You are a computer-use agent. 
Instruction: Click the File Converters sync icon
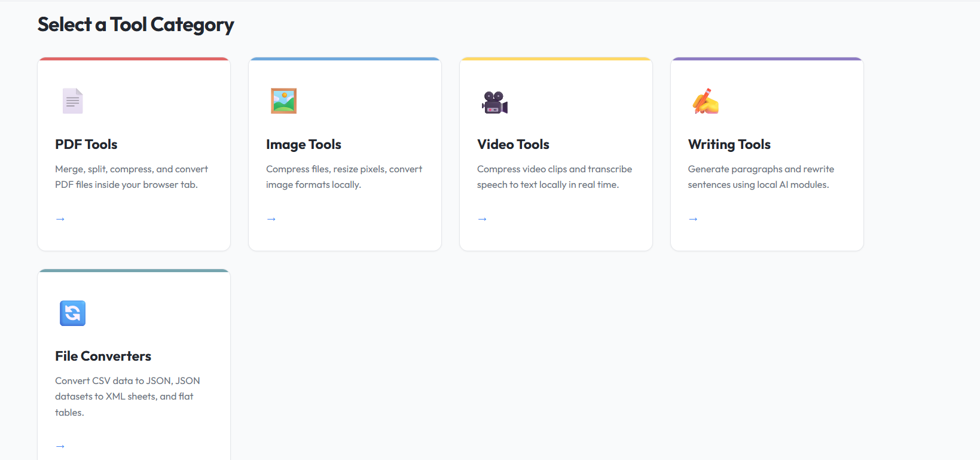73,313
